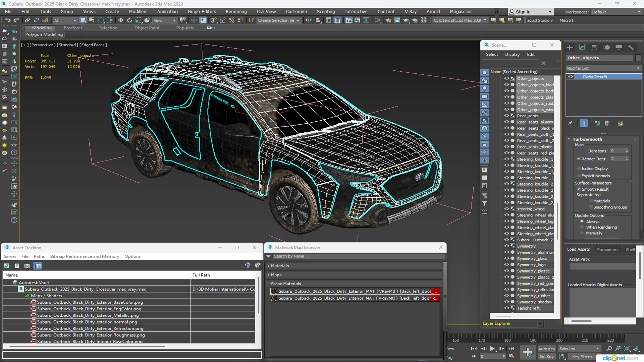Uncheck Render Iters checkbox
The height and width of the screenshot is (362, 644).
579,159
